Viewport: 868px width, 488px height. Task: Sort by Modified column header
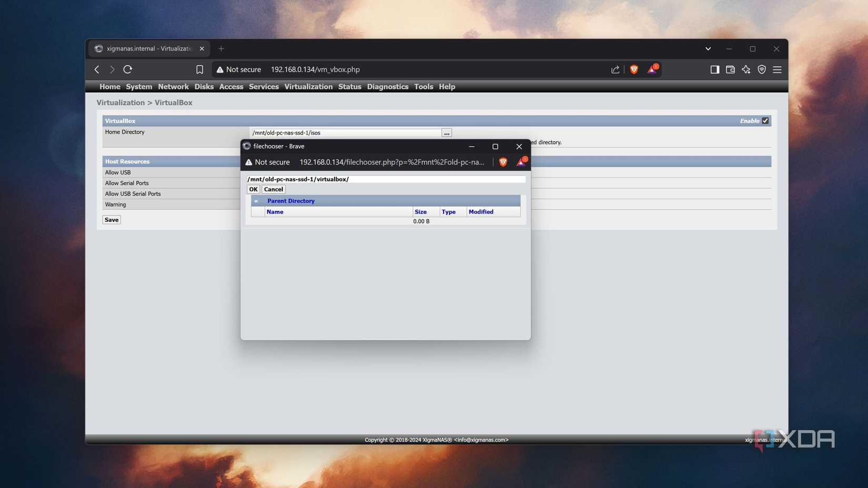coord(481,212)
